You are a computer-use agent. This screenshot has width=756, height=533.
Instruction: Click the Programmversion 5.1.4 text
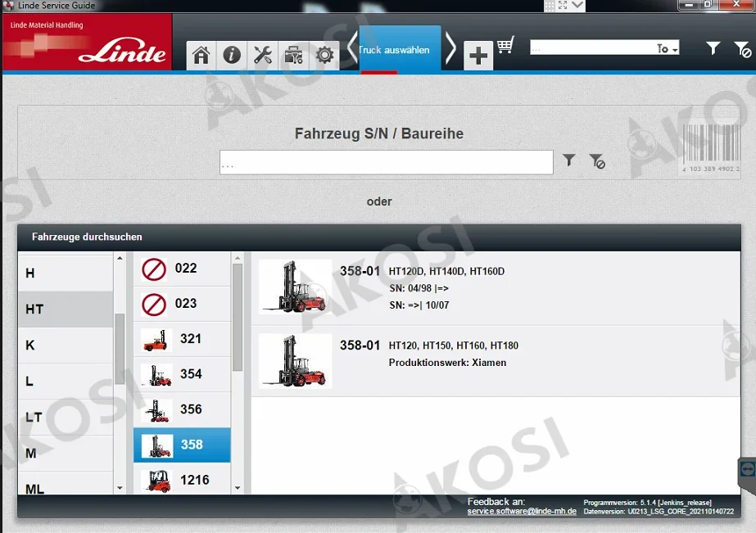click(648, 503)
